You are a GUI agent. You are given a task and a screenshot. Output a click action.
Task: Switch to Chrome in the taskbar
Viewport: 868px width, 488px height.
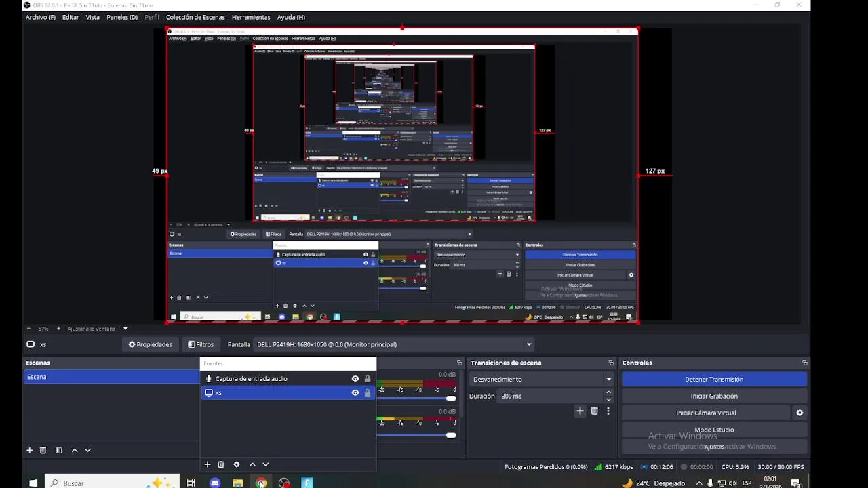[x=261, y=483]
